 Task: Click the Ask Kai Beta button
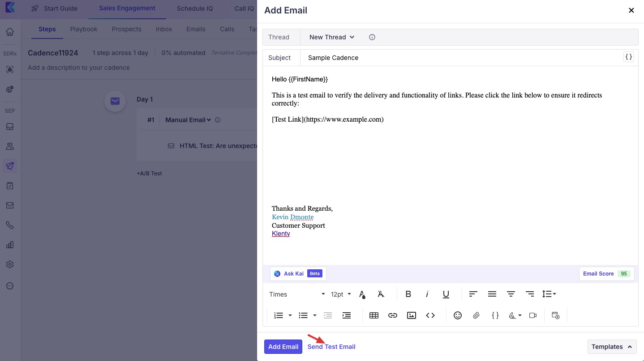tap(298, 274)
